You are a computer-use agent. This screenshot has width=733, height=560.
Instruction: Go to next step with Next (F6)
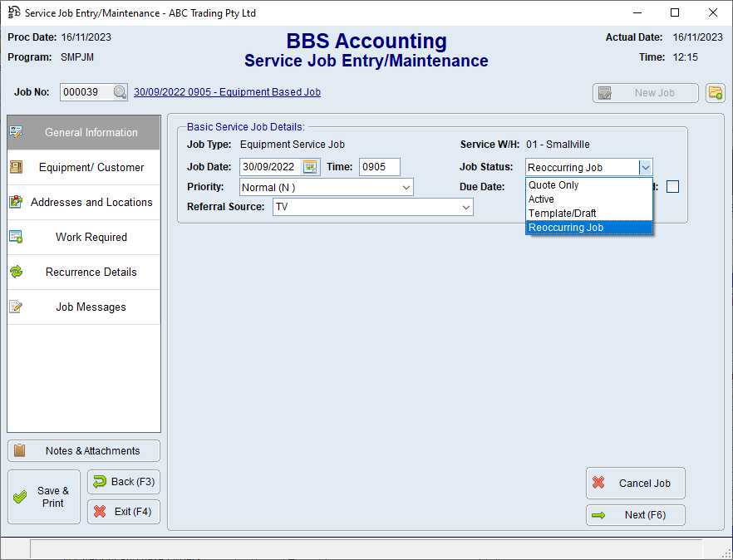[635, 515]
